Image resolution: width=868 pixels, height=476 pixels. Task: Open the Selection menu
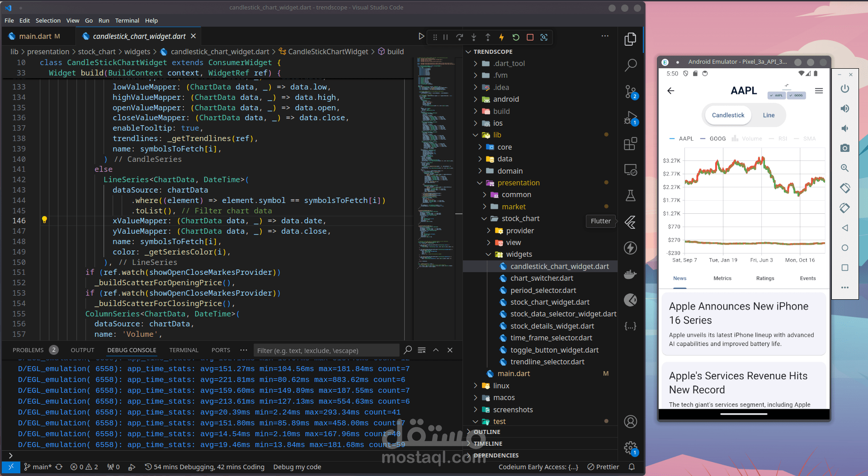[x=48, y=21]
